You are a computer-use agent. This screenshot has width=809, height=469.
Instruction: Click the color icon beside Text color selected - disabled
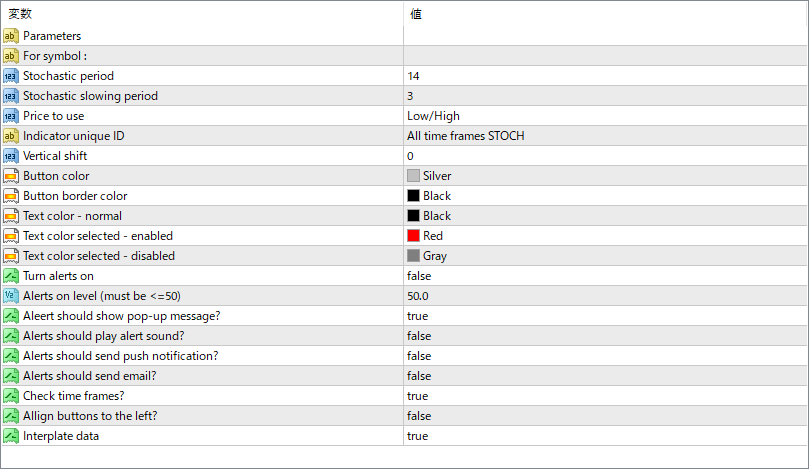click(10, 256)
